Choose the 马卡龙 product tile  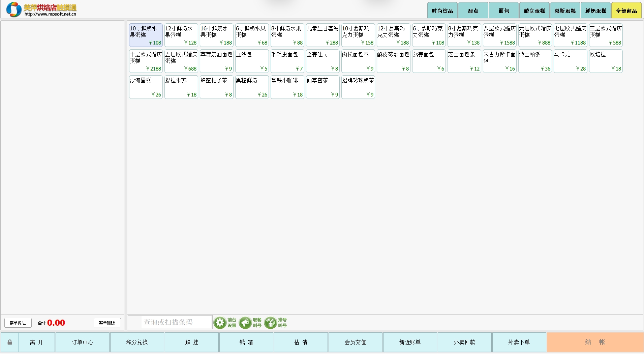pos(570,61)
